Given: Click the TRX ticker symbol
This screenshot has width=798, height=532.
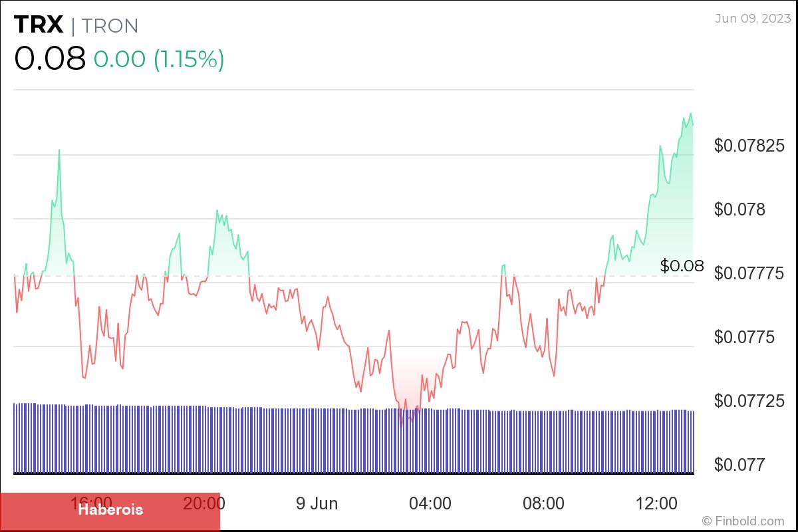Looking at the screenshot, I should click(x=39, y=25).
